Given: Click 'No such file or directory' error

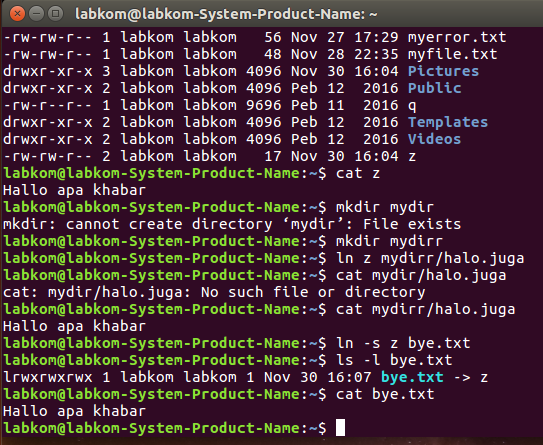Looking at the screenshot, I should [x=313, y=292].
